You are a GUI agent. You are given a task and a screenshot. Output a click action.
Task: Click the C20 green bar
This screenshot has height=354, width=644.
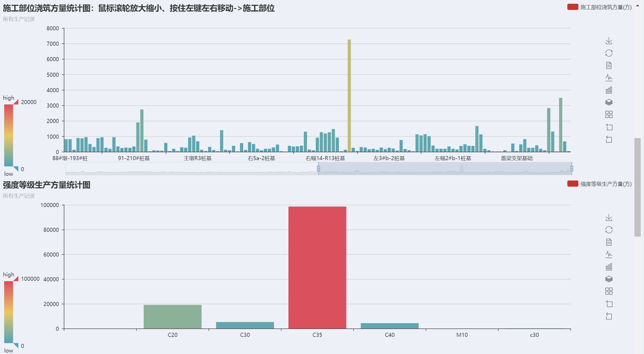(x=172, y=317)
